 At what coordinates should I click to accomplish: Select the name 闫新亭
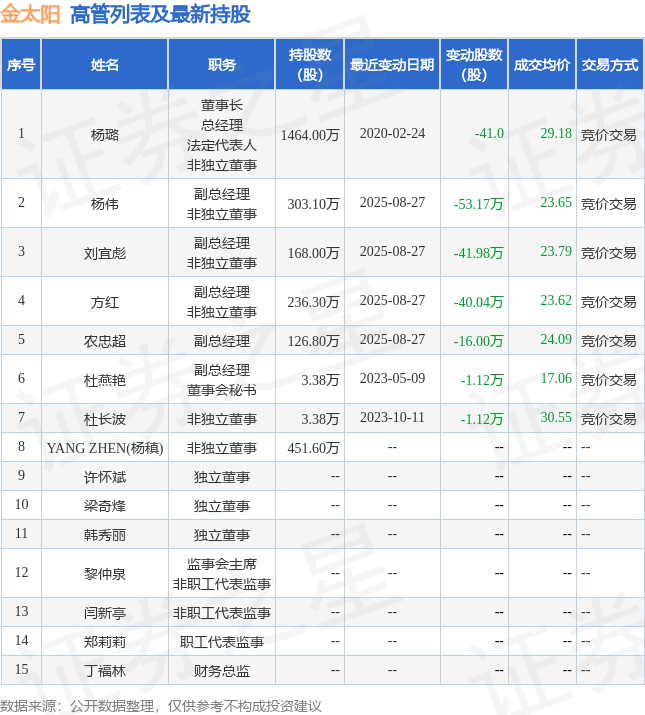pyautogui.click(x=104, y=613)
